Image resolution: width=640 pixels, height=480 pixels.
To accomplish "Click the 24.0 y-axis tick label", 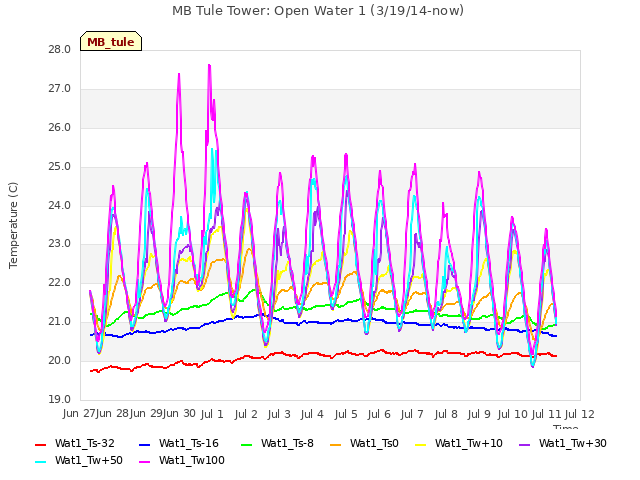I will click(60, 205).
